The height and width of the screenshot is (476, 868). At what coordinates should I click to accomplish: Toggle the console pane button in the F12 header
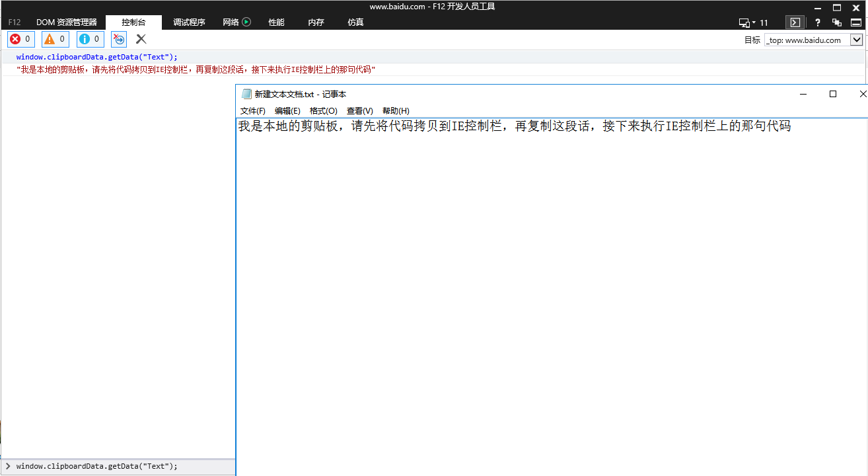point(795,22)
